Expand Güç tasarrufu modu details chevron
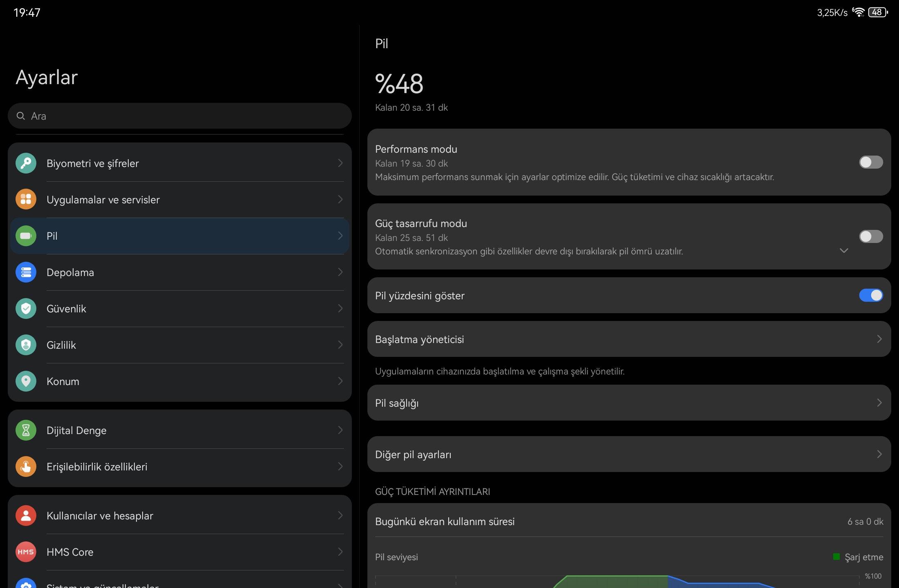 click(x=844, y=251)
